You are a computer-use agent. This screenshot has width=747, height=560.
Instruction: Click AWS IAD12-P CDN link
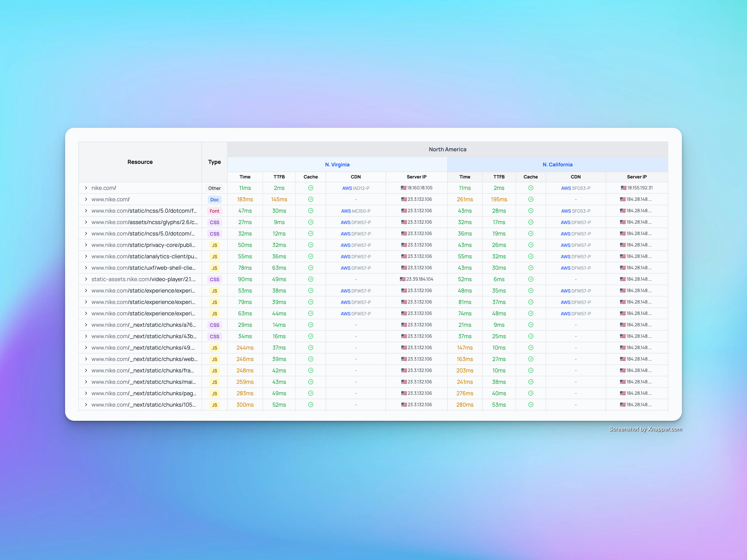(356, 188)
